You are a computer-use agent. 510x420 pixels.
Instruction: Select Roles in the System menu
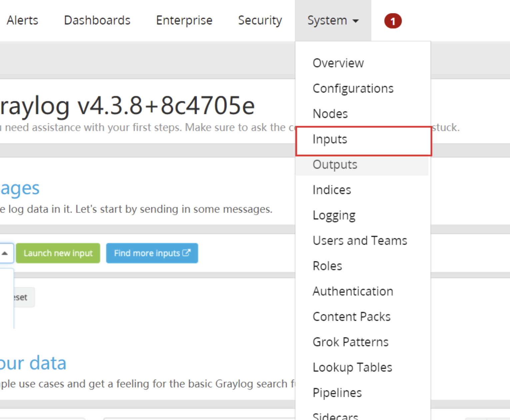tap(327, 266)
